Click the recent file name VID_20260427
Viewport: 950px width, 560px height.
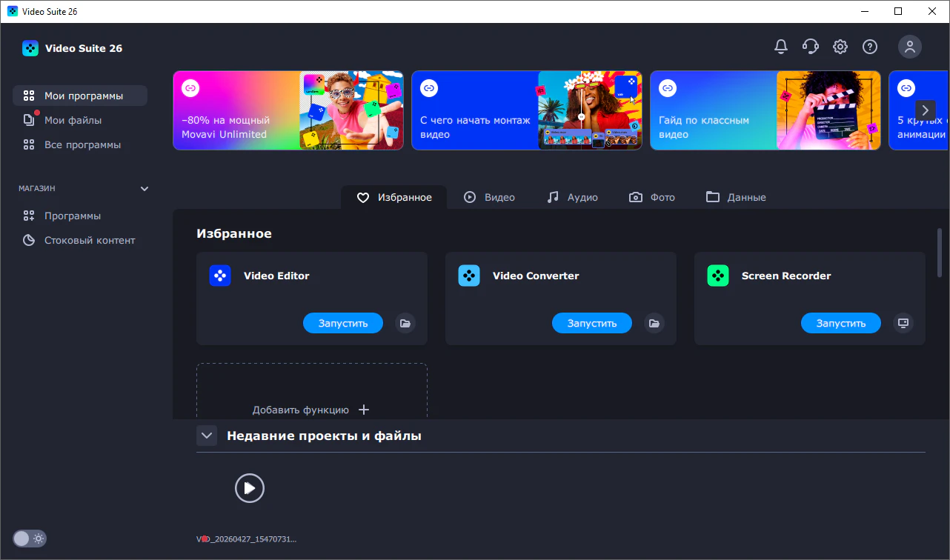tap(246, 539)
